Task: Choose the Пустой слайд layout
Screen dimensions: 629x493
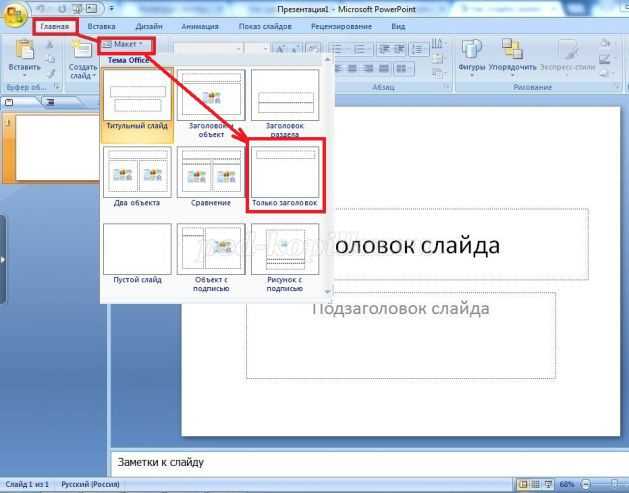Action: click(x=137, y=254)
